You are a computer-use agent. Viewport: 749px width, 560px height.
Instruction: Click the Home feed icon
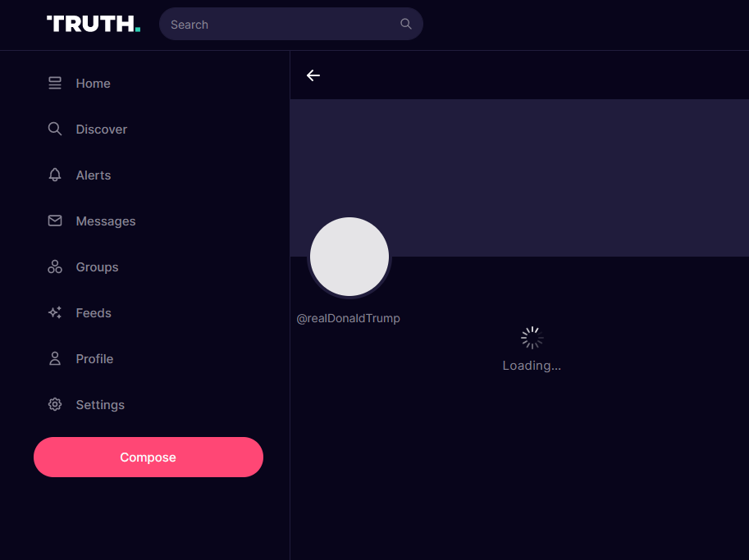(x=55, y=83)
